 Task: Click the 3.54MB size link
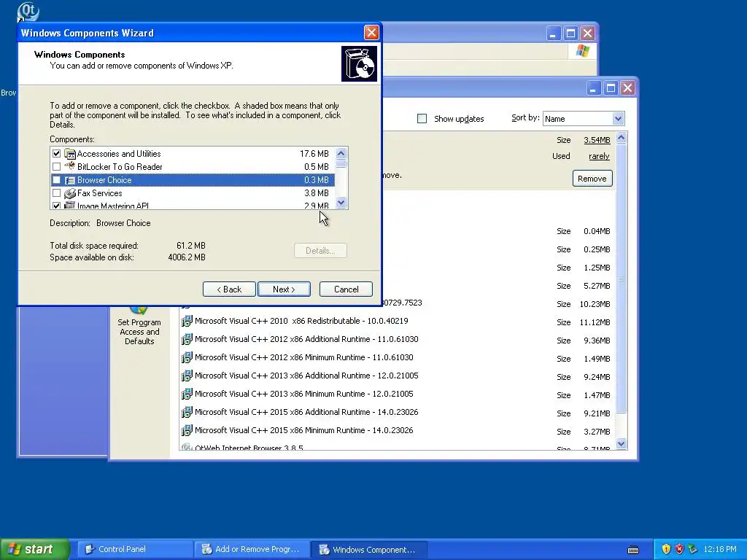[597, 140]
